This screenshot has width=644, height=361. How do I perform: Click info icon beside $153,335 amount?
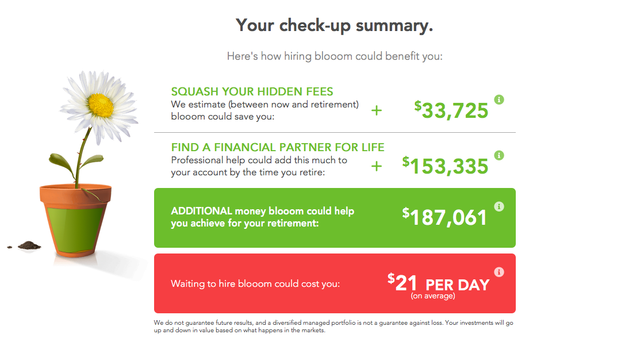(499, 155)
